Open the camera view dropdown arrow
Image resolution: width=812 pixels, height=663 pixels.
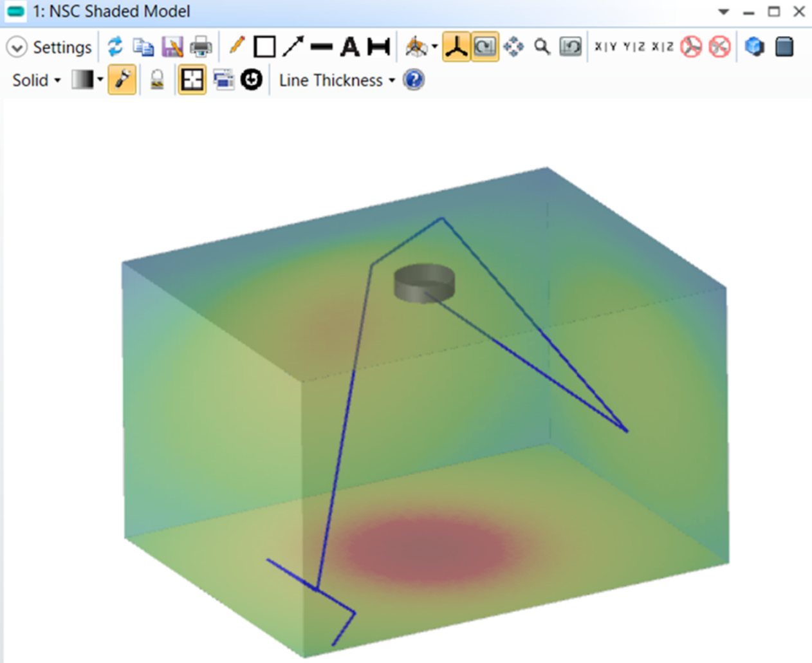click(435, 47)
